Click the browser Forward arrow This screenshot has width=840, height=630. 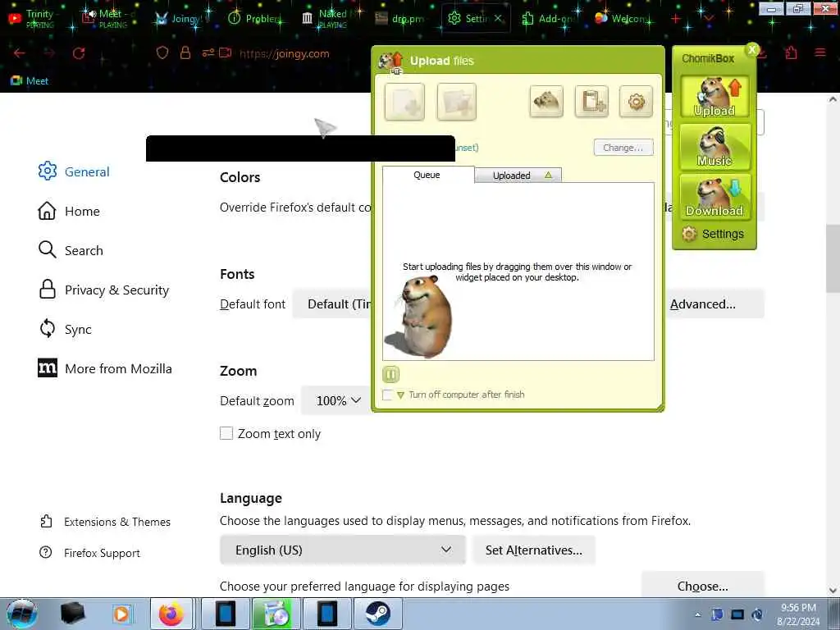[49, 53]
